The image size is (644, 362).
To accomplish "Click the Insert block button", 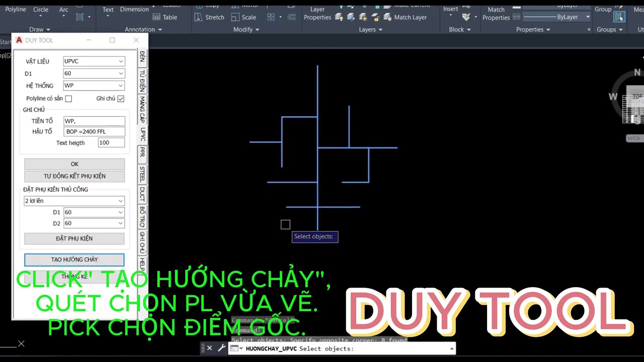I will (x=451, y=10).
